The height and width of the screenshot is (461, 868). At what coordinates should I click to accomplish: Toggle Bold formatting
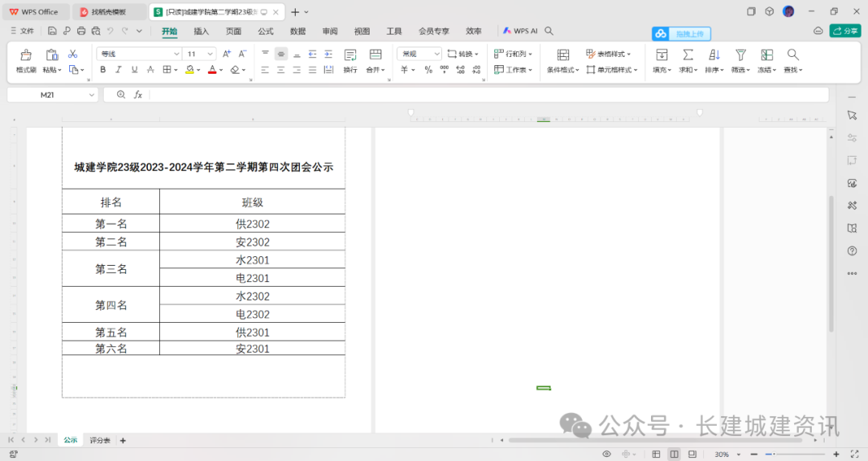pos(102,70)
